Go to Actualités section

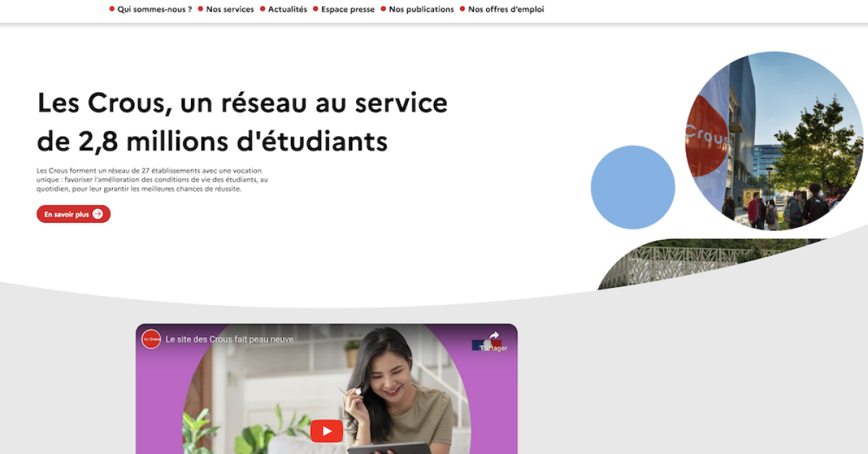[x=287, y=9]
